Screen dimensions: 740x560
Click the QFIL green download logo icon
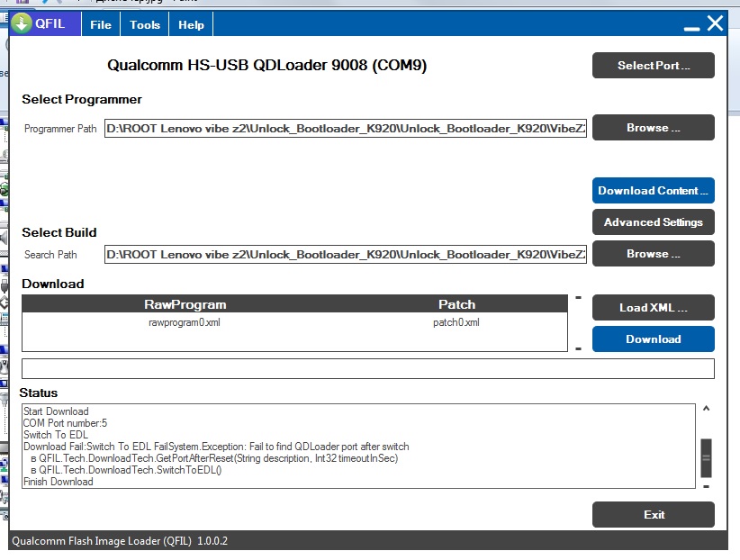[22, 23]
